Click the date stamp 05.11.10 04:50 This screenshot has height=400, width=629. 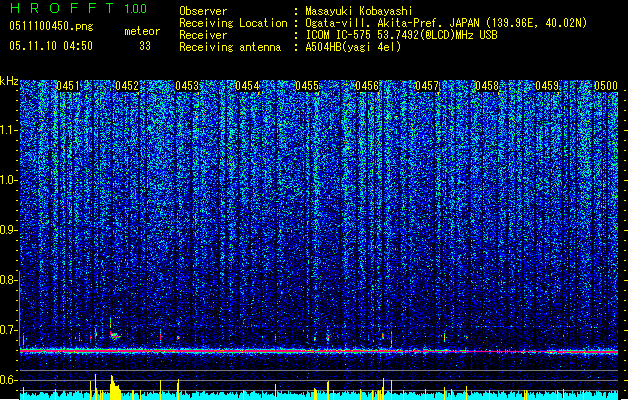click(x=51, y=46)
